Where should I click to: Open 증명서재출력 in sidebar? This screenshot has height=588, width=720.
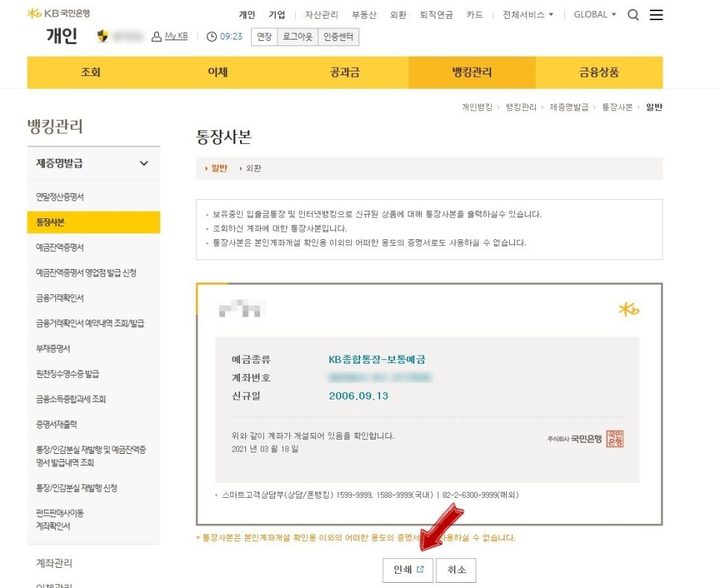click(x=57, y=424)
